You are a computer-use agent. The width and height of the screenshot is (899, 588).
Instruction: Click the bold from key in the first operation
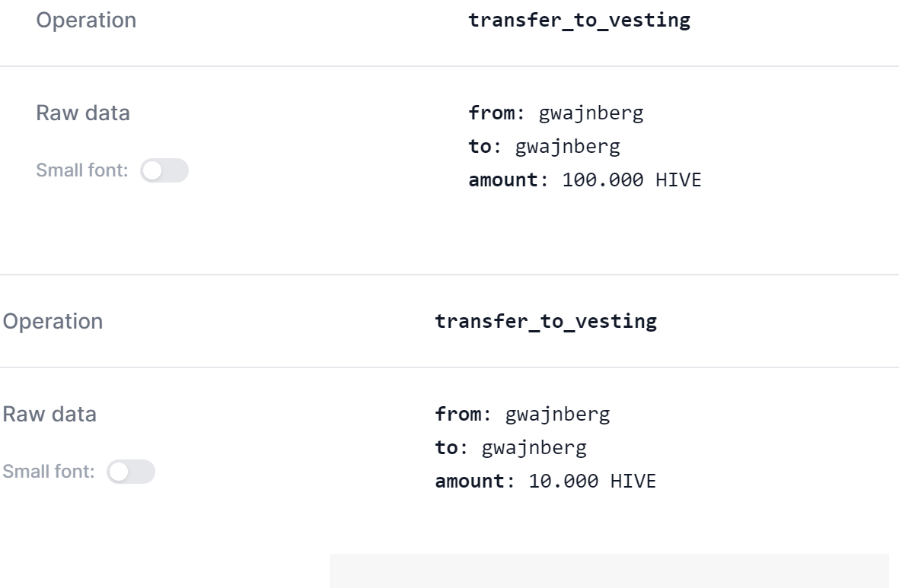pos(491,113)
